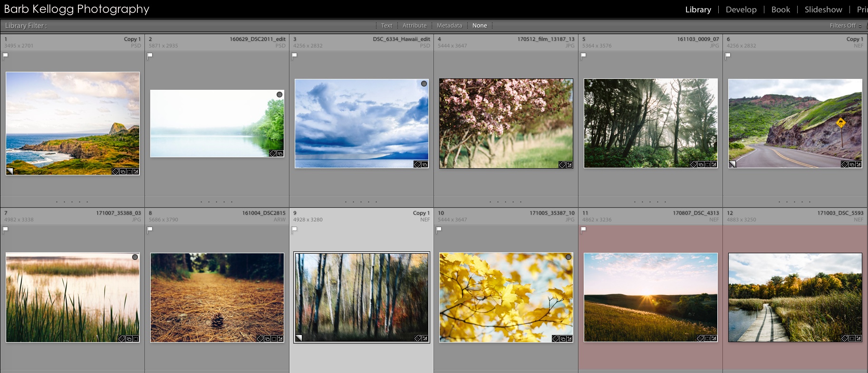The height and width of the screenshot is (373, 868).
Task: Click the crop badge on 161103_0009_07
Action: point(707,164)
